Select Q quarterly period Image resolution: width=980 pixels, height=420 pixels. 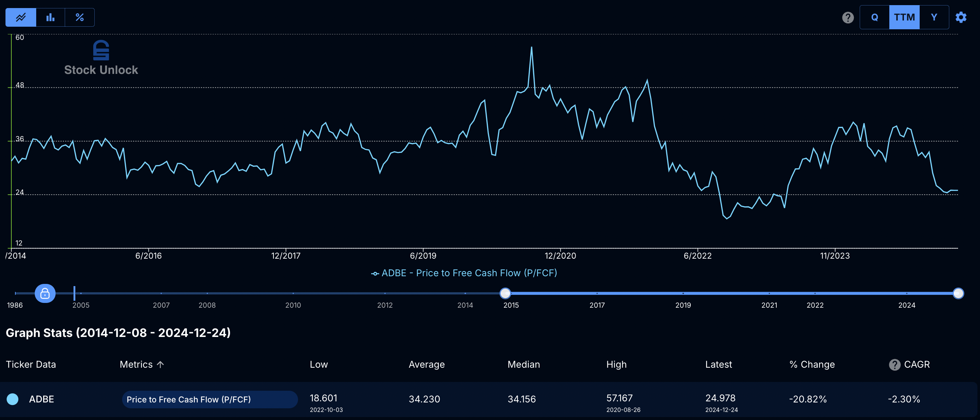pos(874,17)
